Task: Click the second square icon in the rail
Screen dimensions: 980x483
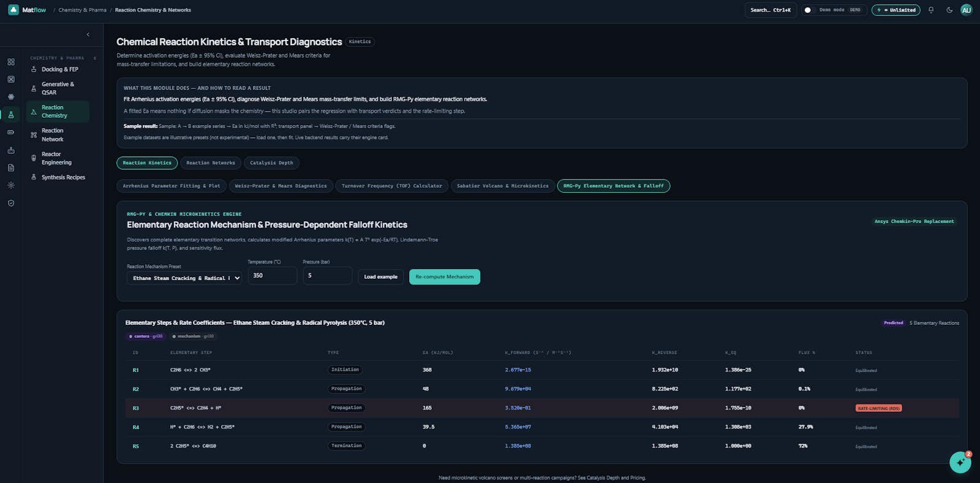Action: [11, 79]
